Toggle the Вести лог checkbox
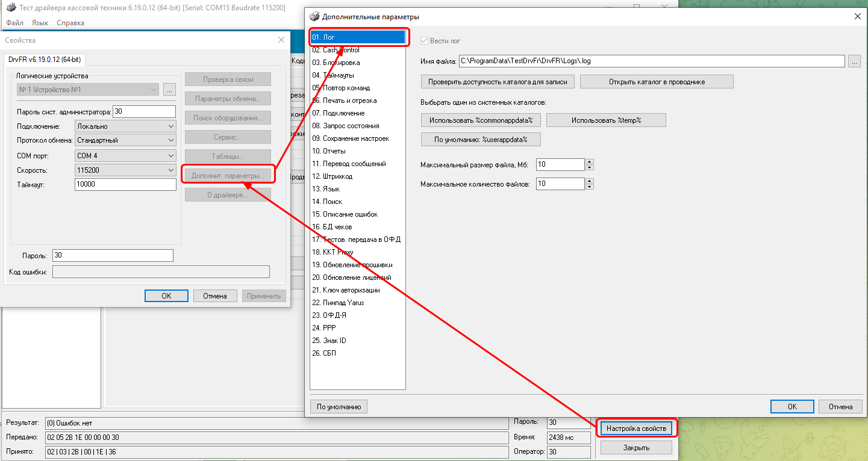Screen dimensions: 868x461 tap(424, 41)
